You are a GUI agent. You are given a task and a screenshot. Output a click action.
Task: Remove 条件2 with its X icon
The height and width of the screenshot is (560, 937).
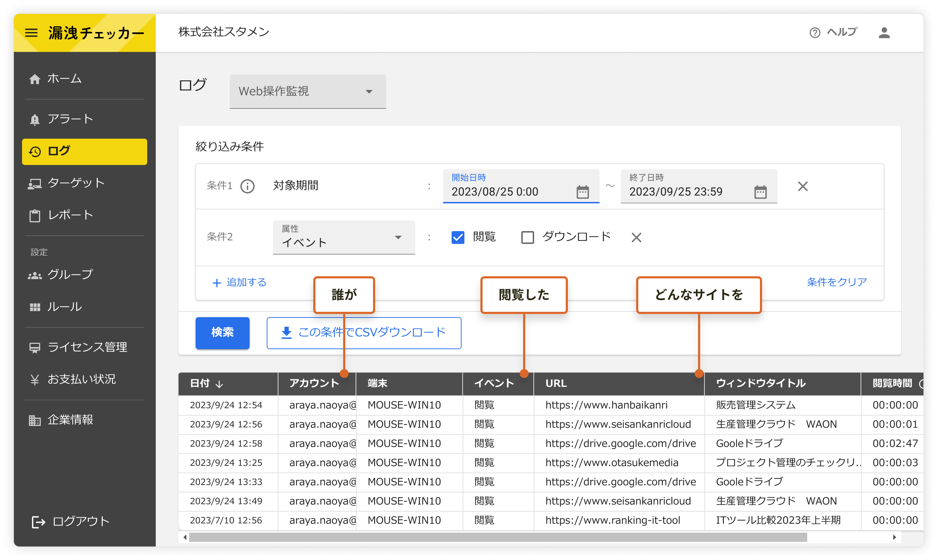click(x=636, y=238)
